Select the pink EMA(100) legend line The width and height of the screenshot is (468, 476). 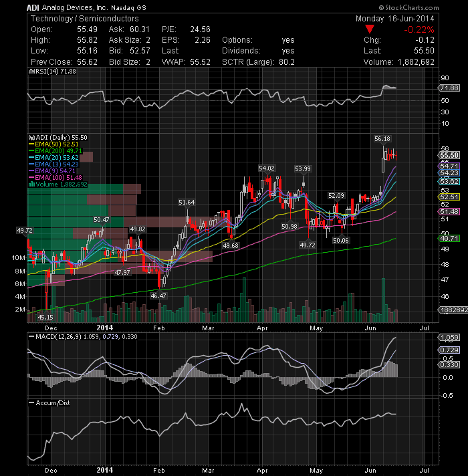(31, 178)
